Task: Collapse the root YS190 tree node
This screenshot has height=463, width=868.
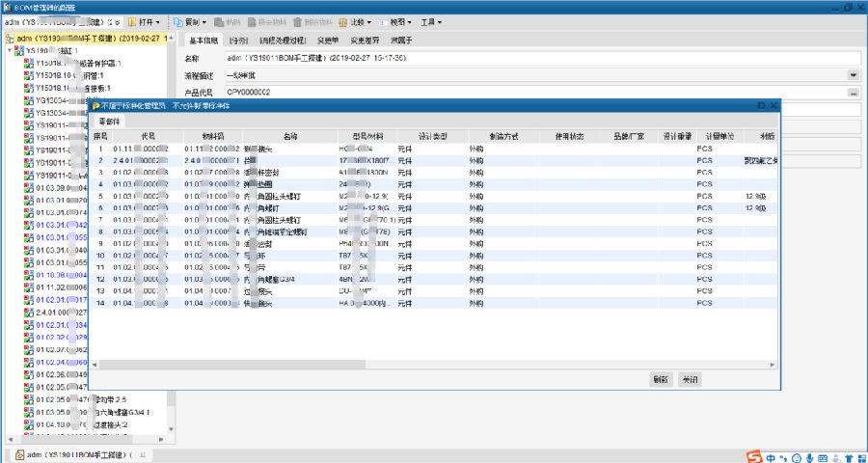Action: 9,50
